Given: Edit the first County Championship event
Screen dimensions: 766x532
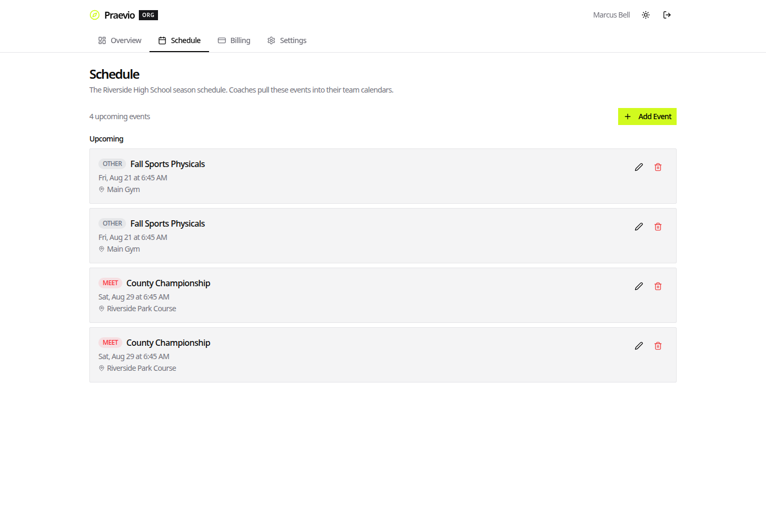Looking at the screenshot, I should click(639, 286).
